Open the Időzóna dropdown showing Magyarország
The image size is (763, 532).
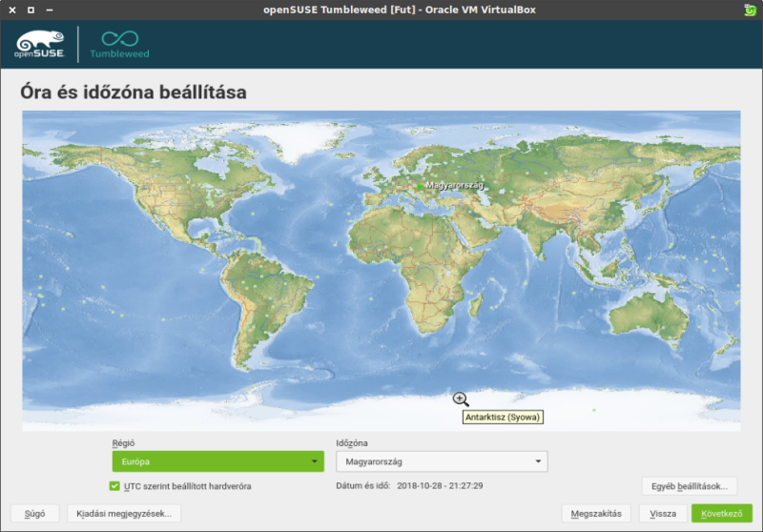click(442, 461)
